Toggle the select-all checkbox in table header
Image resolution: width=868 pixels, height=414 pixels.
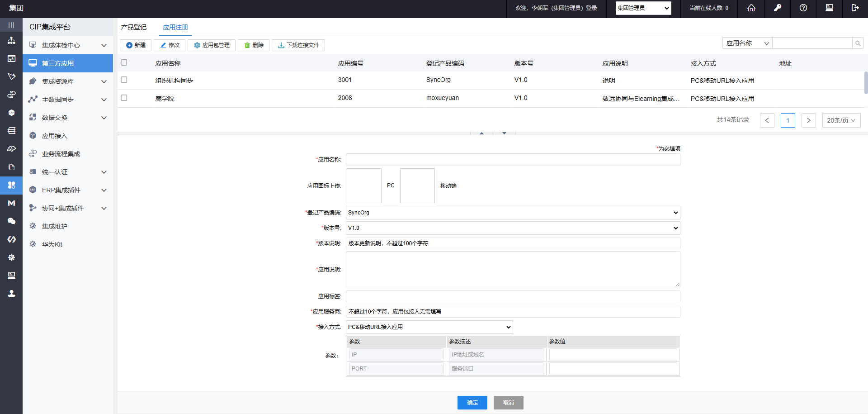tap(124, 62)
